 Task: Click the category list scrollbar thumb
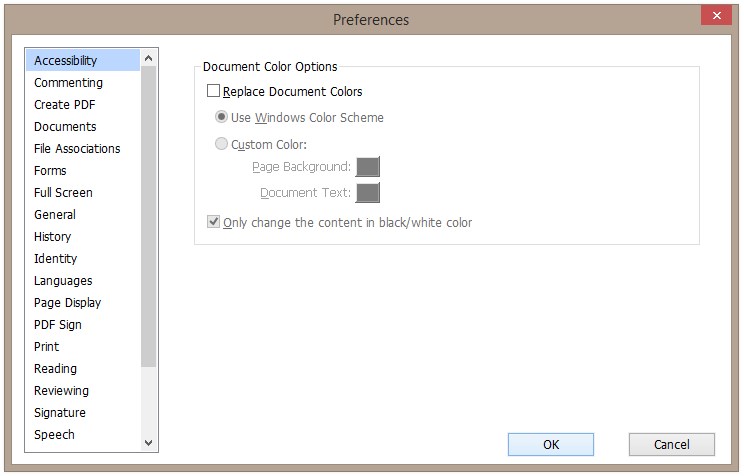point(149,216)
